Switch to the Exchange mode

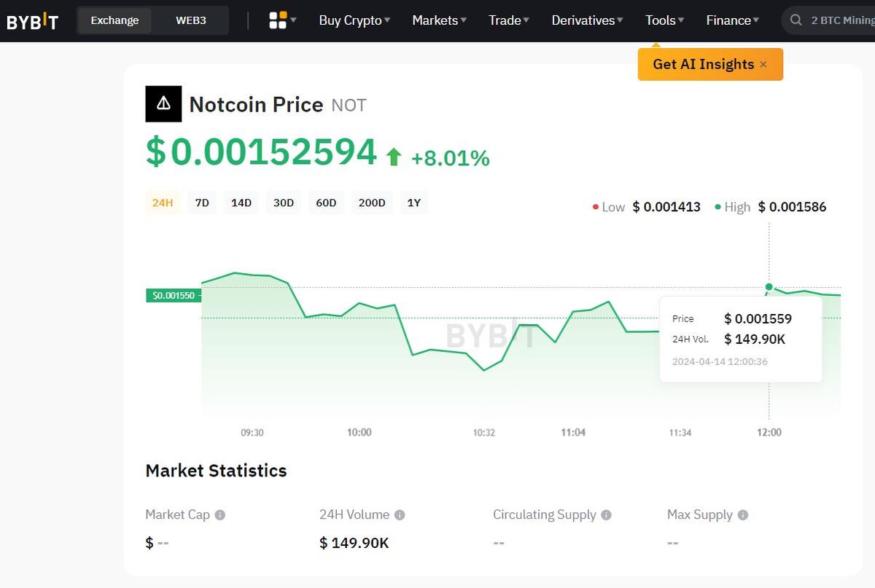point(114,20)
